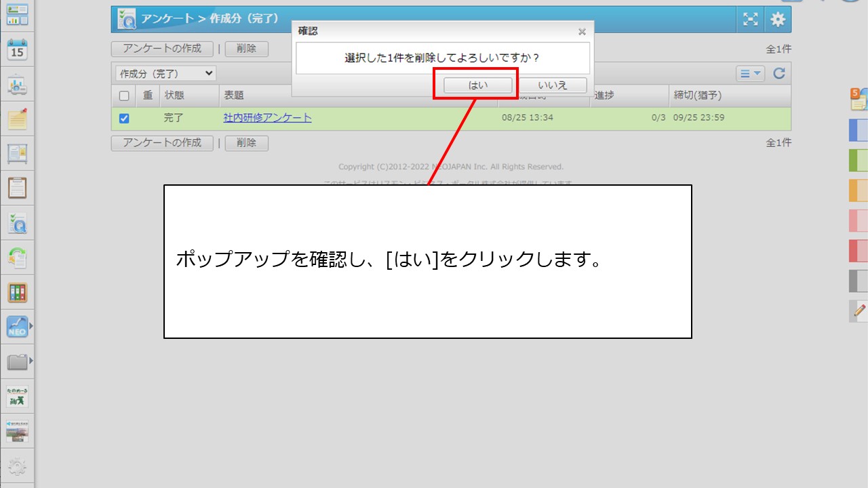Sort by the 進捗 column header
868x488 pixels.
(604, 96)
